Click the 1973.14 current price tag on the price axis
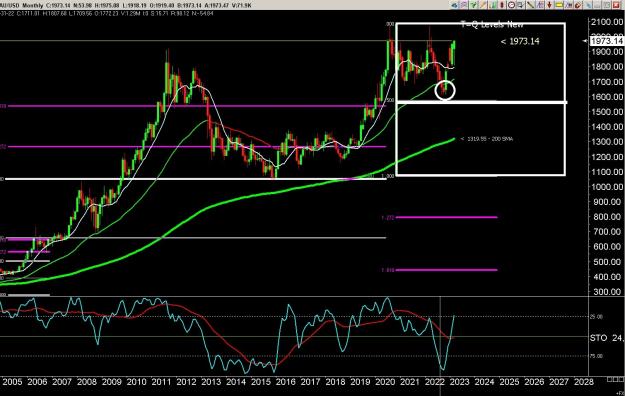 [x=606, y=41]
